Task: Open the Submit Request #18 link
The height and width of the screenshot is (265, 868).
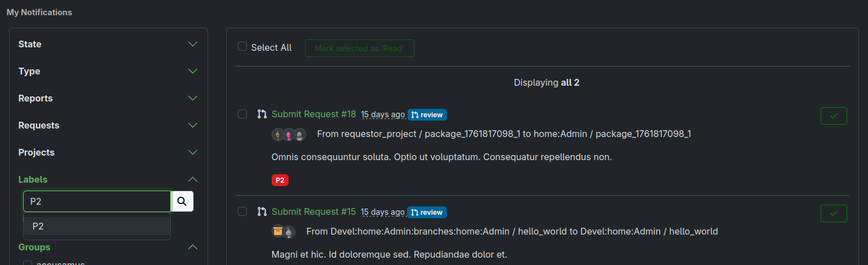Action: coord(313,114)
